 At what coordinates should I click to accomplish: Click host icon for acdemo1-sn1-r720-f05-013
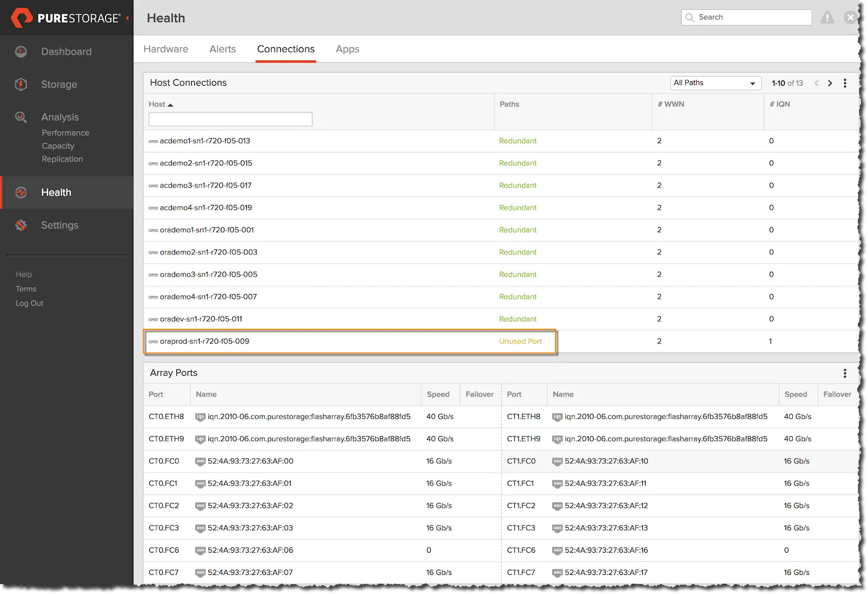click(153, 141)
